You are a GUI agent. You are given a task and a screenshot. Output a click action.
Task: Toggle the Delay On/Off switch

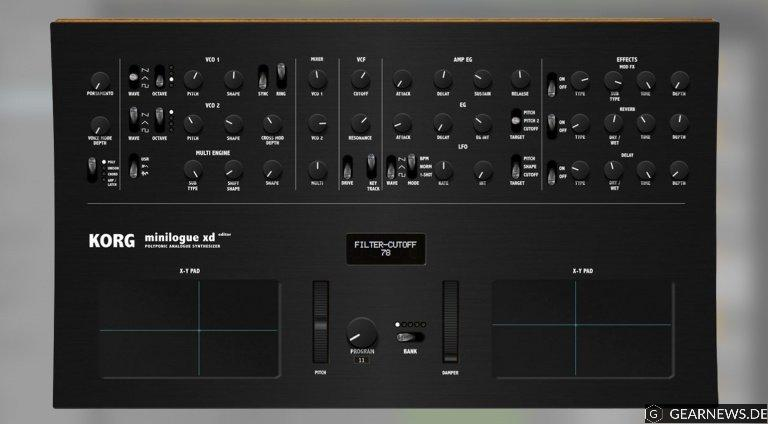(x=552, y=173)
